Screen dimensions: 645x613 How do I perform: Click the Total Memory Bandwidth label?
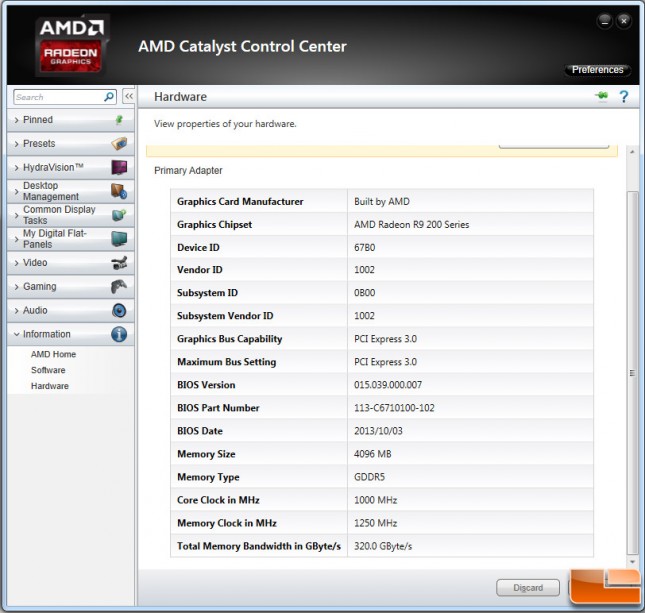[259, 546]
